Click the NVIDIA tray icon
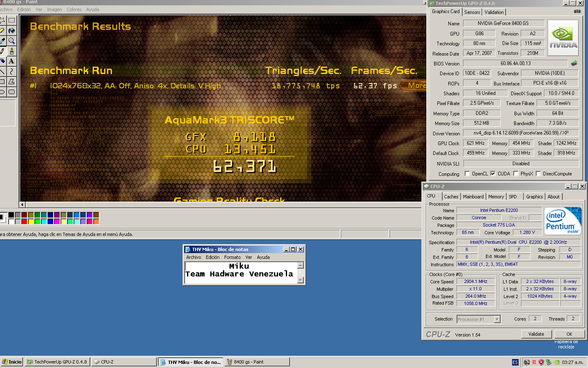Screen dimensions: 588x368 pos(556,362)
